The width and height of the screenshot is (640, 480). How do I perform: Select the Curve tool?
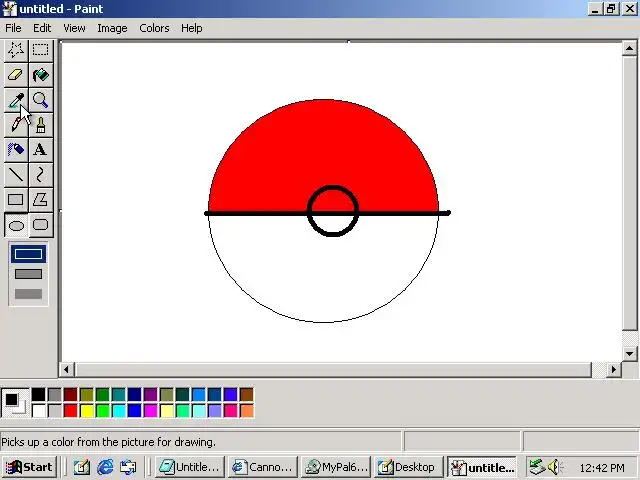(x=40, y=174)
